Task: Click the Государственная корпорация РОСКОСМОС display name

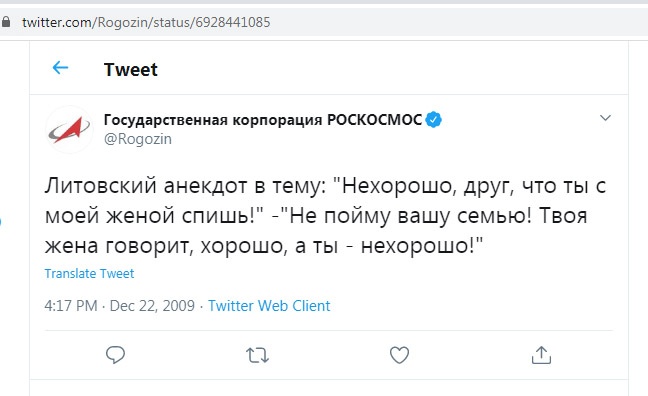Action: coord(263,119)
